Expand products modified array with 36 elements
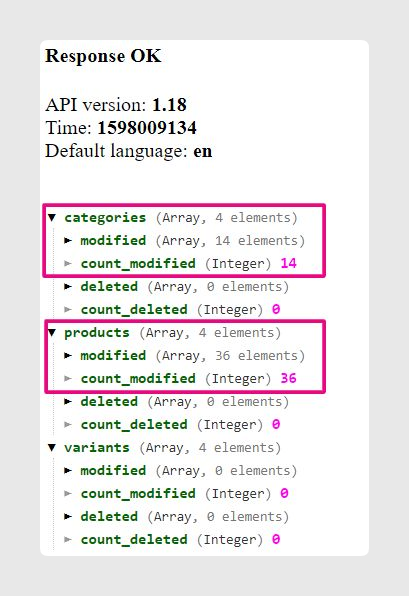Viewport: 409px width, 596px height. [x=68, y=356]
